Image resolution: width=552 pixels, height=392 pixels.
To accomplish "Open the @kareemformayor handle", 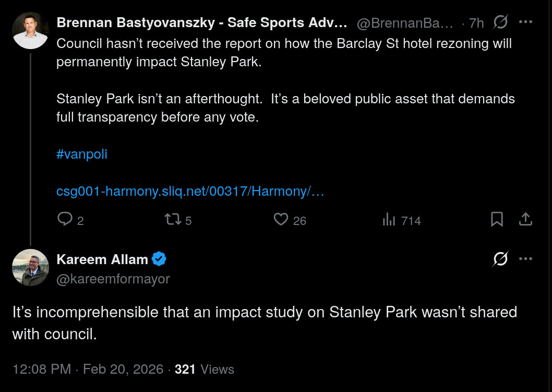I will 113,279.
